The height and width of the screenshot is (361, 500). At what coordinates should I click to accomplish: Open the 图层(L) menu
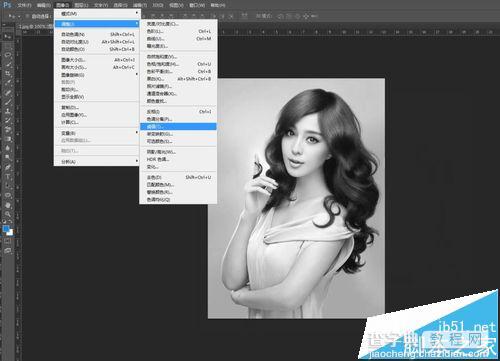[x=81, y=5]
